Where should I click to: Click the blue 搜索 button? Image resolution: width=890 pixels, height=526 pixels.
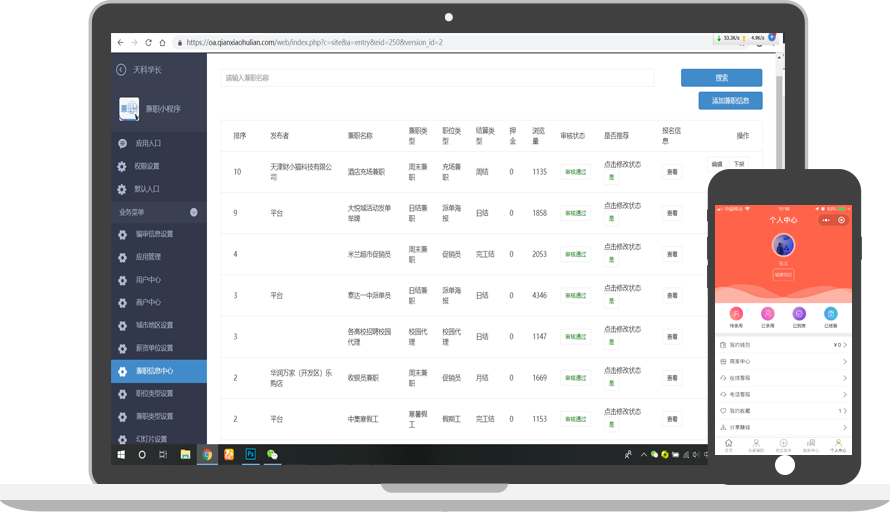pyautogui.click(x=721, y=78)
